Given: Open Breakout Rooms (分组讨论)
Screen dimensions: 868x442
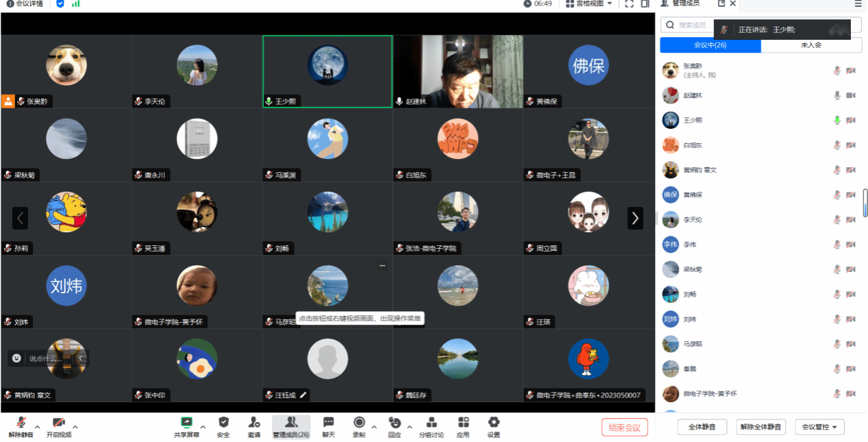Looking at the screenshot, I should [431, 426].
